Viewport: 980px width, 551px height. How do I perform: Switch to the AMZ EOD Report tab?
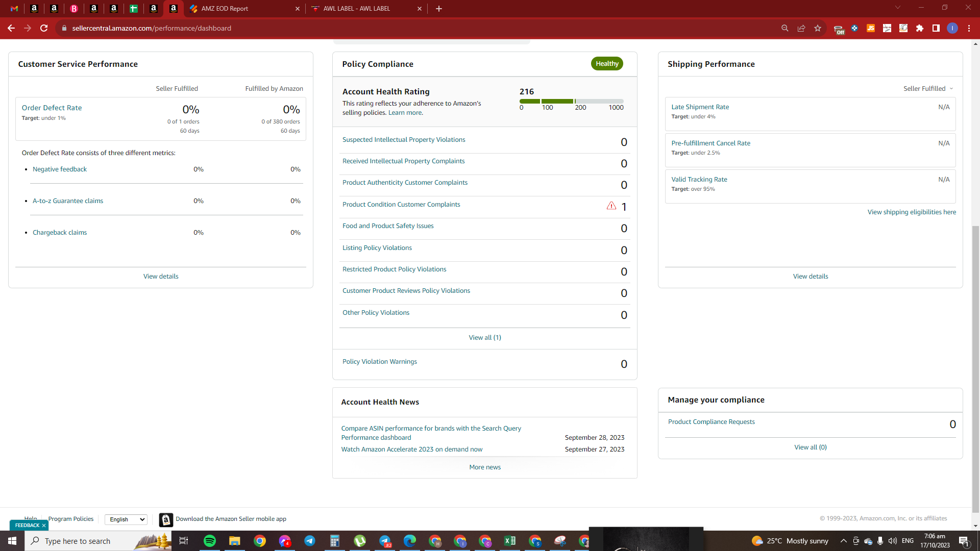pyautogui.click(x=225, y=9)
